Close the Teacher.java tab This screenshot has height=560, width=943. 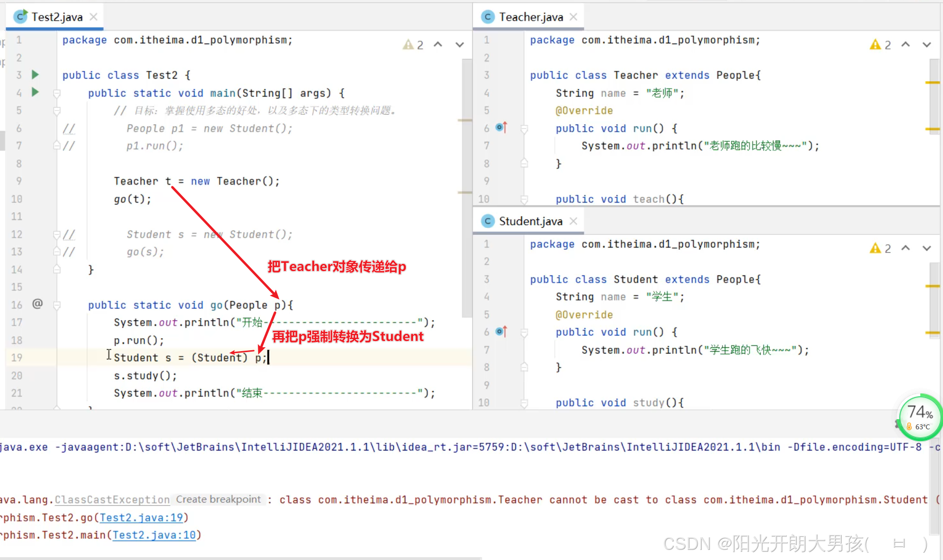click(573, 17)
